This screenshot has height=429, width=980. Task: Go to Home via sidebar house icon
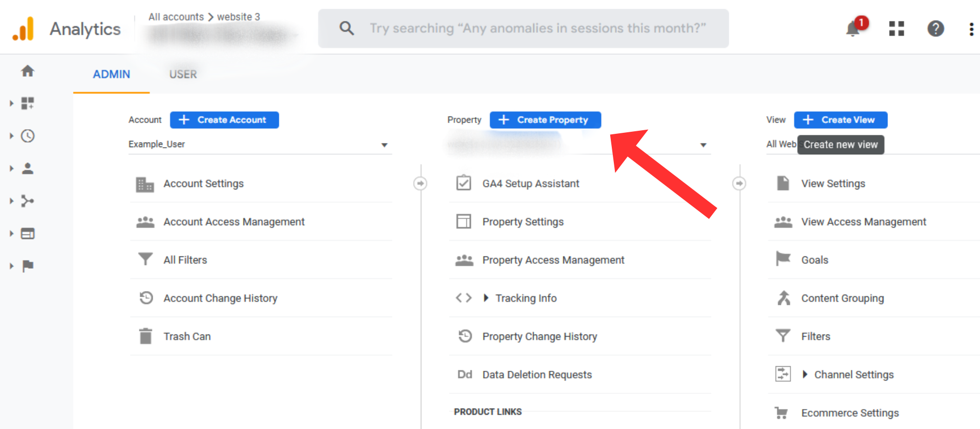[28, 71]
